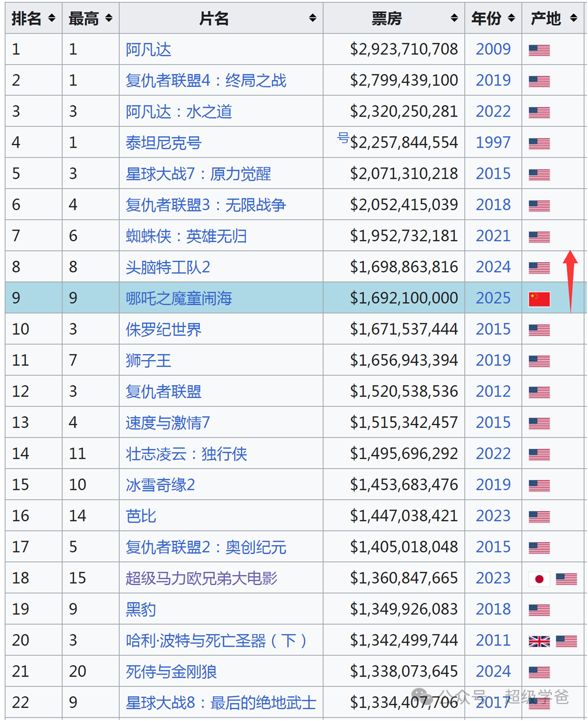Viewport: 588px width, 721px height.
Task: Open 复仇者联盟4：终局之战 link
Action: click(206, 81)
